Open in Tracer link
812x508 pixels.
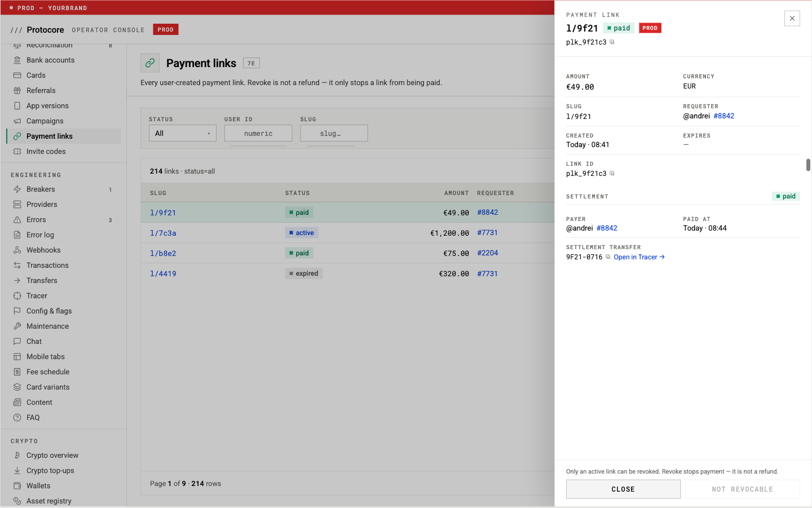tap(639, 257)
